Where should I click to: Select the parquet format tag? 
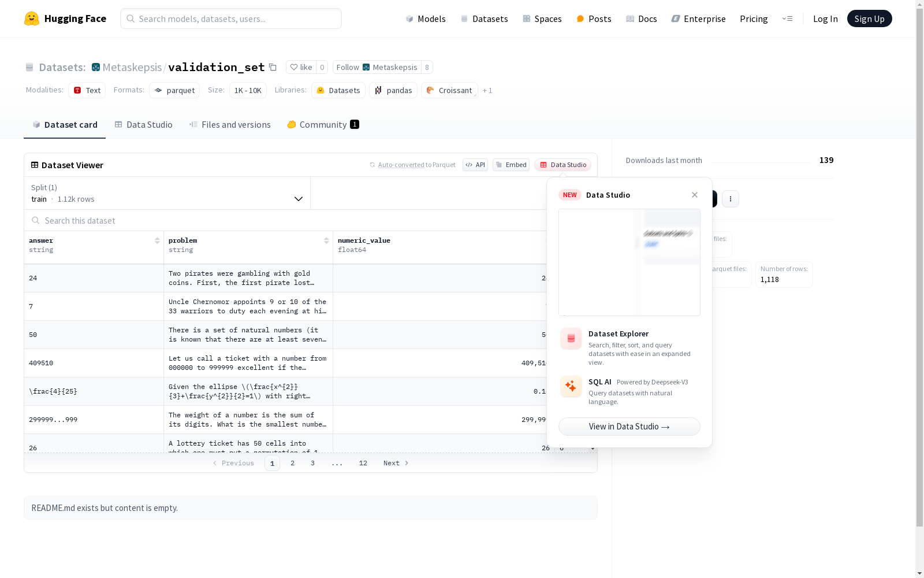coord(174,90)
